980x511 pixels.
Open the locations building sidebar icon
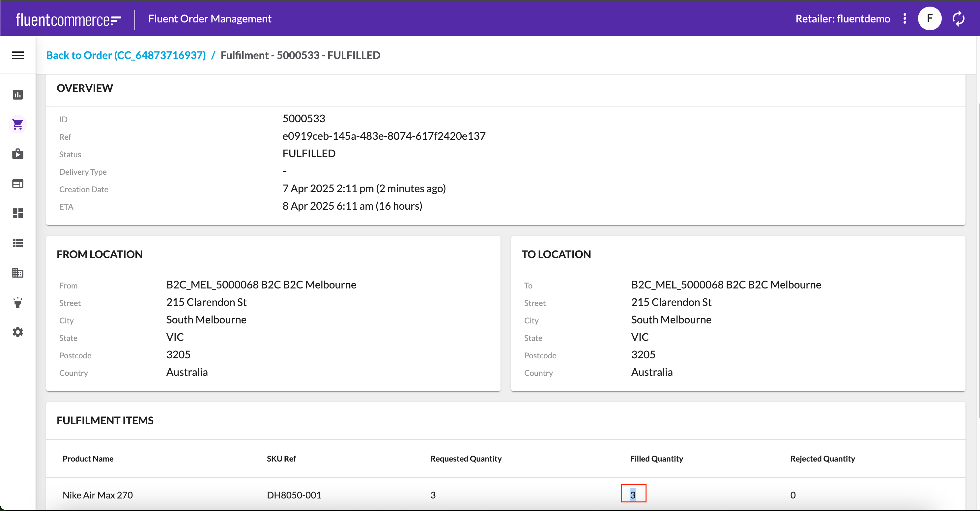(17, 273)
